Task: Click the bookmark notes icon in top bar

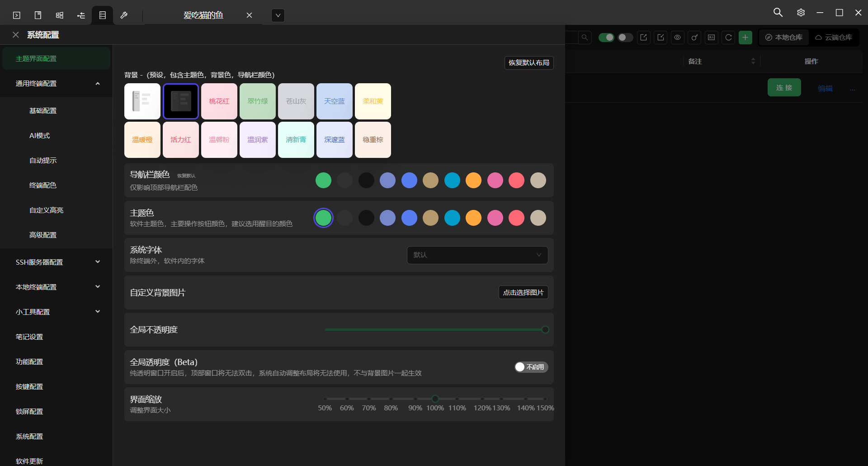Action: [x=38, y=15]
